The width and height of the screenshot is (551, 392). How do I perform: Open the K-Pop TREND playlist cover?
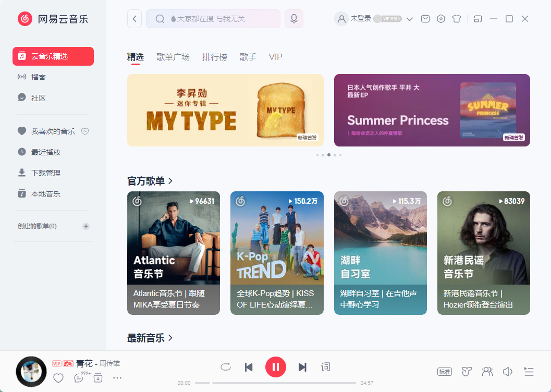point(277,238)
